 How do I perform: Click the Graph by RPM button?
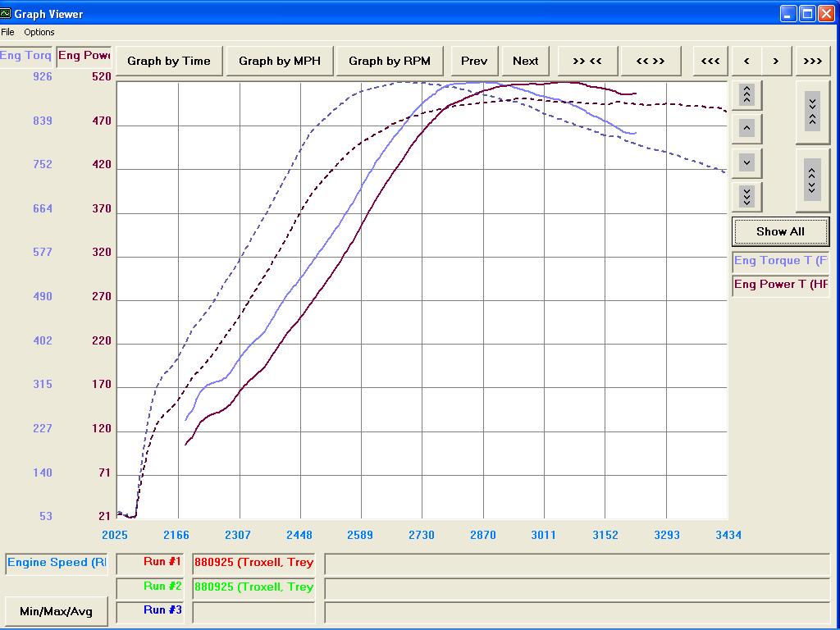click(x=390, y=61)
